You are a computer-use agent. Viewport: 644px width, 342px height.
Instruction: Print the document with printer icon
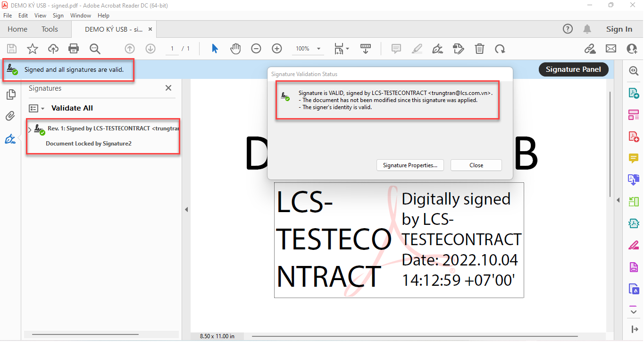[74, 49]
